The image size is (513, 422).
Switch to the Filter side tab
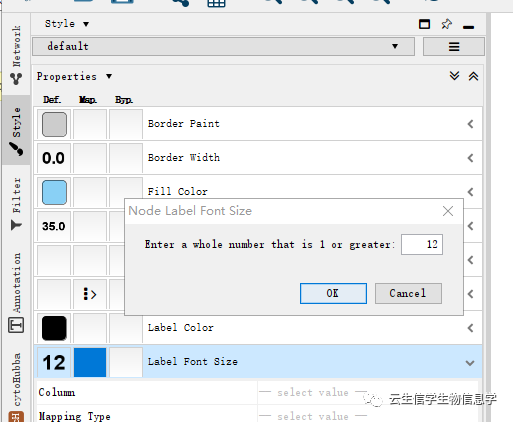16,203
